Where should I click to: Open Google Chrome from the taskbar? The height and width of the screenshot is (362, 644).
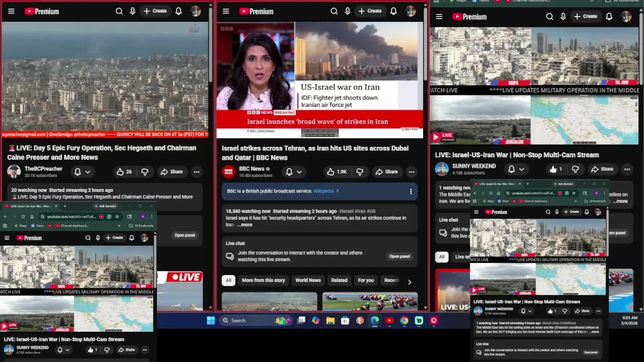coord(404,320)
